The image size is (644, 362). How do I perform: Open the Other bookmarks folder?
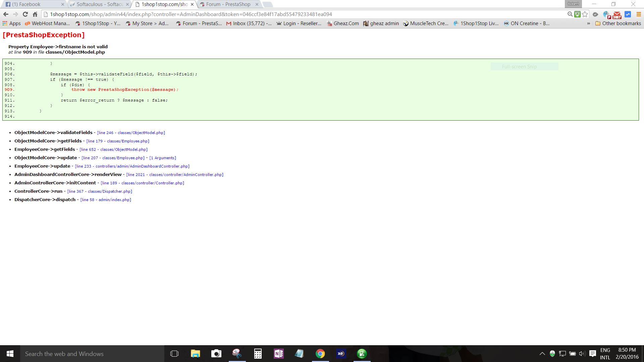pos(618,23)
